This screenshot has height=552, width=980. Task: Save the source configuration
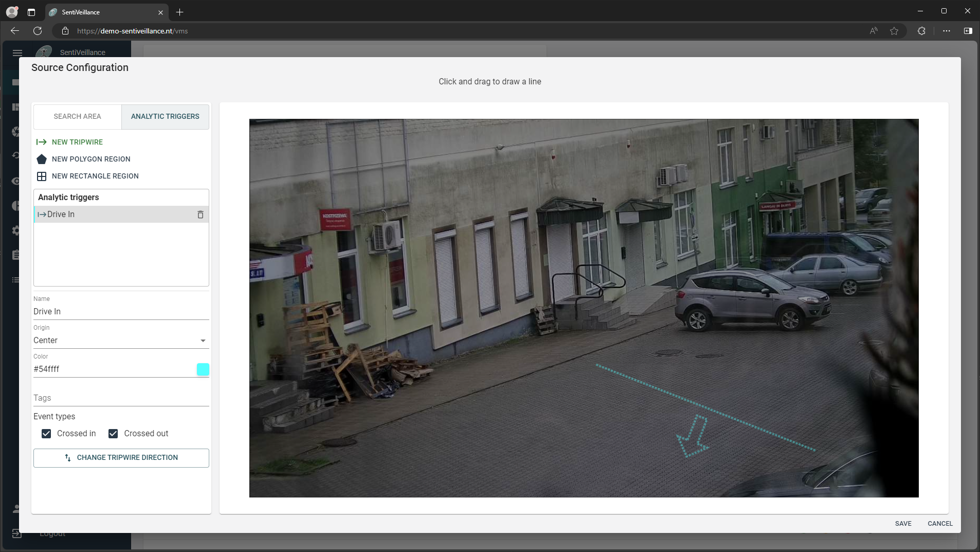[x=903, y=523]
